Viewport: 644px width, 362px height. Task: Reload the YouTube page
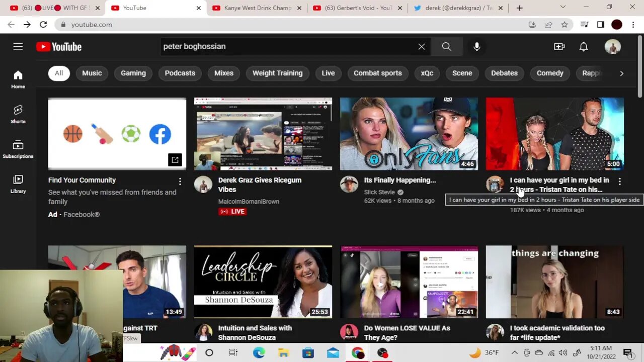(43, 25)
